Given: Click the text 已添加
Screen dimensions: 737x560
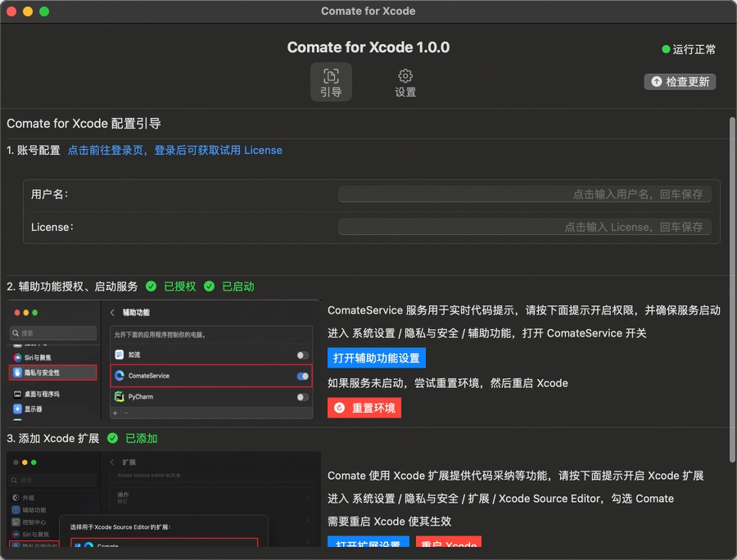Looking at the screenshot, I should tap(142, 438).
